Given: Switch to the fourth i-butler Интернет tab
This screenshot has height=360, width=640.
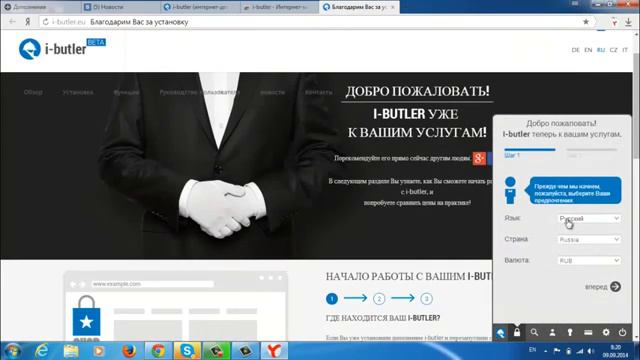Looking at the screenshot, I should tap(280, 7).
